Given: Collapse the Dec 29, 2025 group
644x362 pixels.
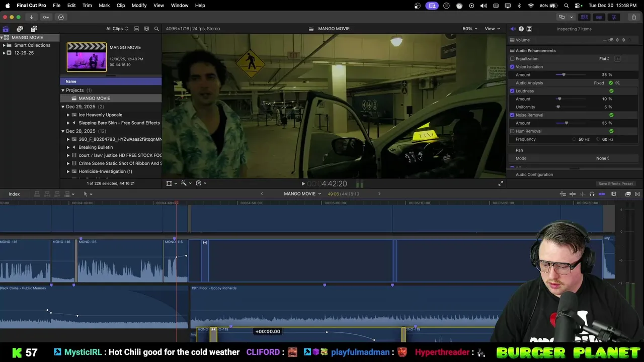Looking at the screenshot, I should (63, 107).
